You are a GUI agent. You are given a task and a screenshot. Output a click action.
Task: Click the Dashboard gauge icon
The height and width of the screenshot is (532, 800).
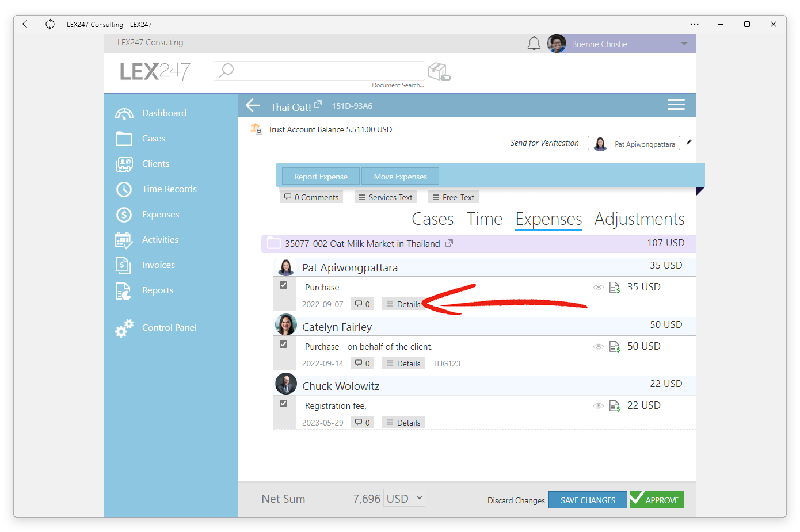coord(124,114)
